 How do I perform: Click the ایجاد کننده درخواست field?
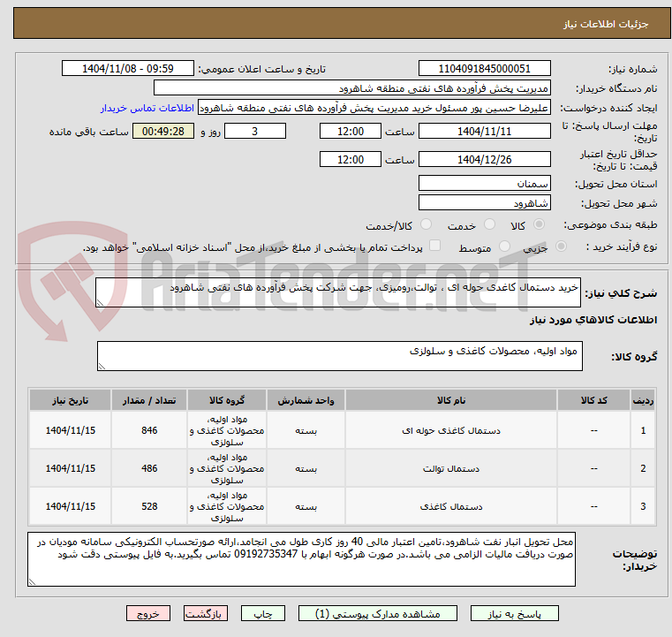coord(374,108)
